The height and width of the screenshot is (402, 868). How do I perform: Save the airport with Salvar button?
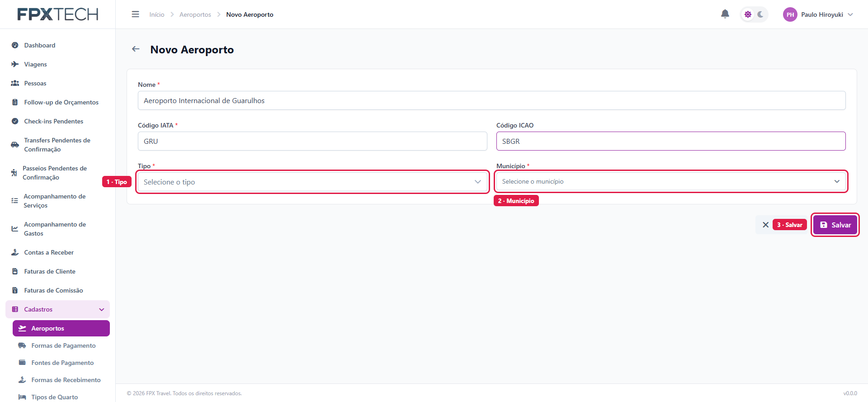[835, 225]
